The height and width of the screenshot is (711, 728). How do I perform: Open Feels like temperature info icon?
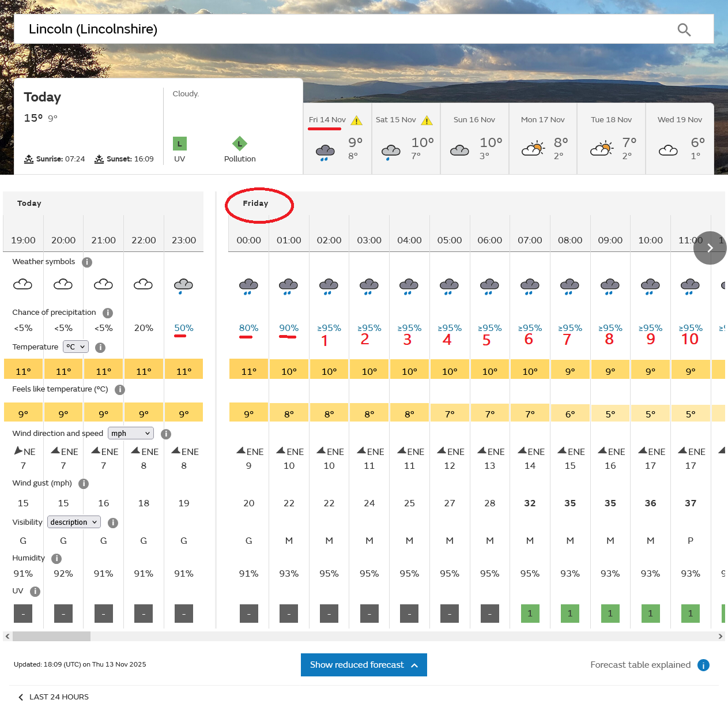pos(120,390)
